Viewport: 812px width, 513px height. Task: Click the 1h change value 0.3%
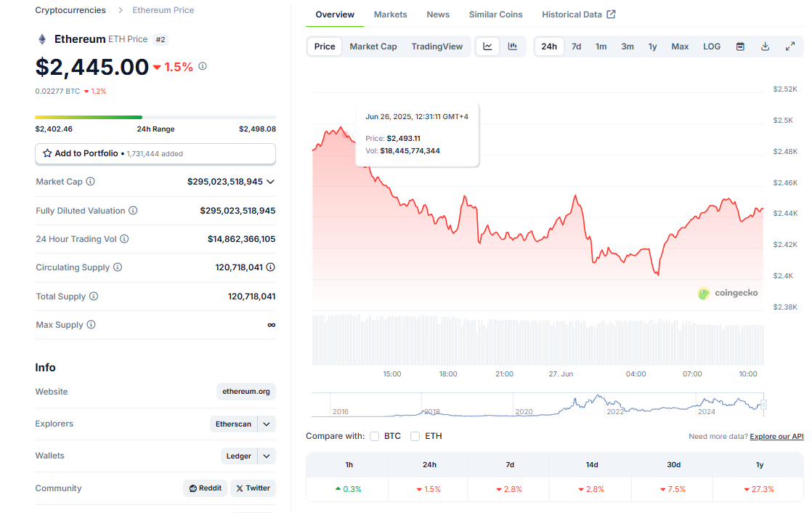349,489
